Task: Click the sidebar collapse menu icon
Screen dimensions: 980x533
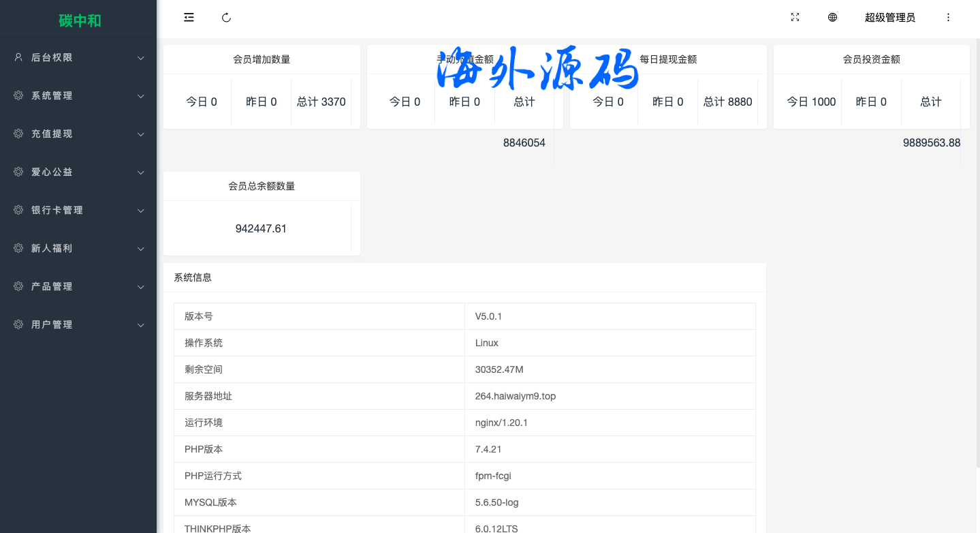Action: [x=189, y=18]
